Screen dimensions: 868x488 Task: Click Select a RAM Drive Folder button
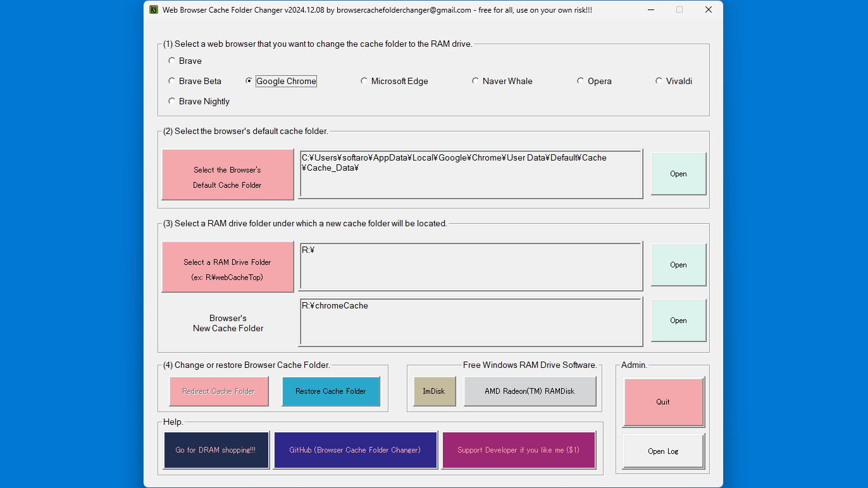pos(228,267)
